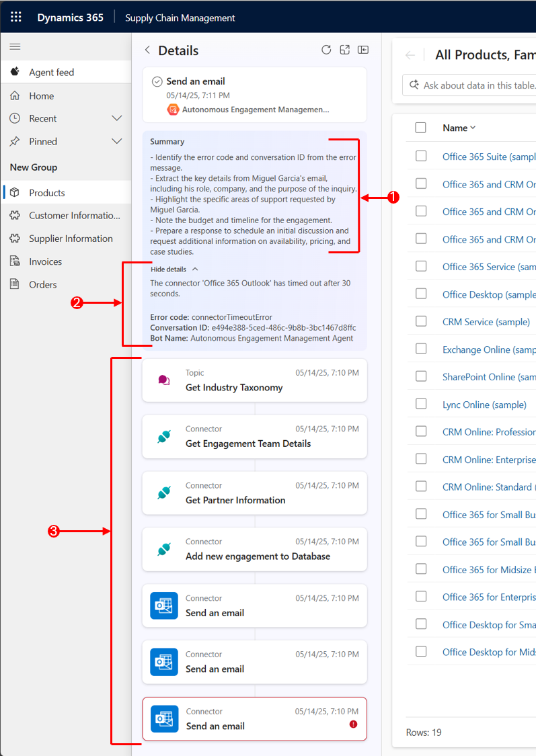Image resolution: width=536 pixels, height=756 pixels.
Task: Check the CRM Online: Professional row
Action: pos(421,431)
